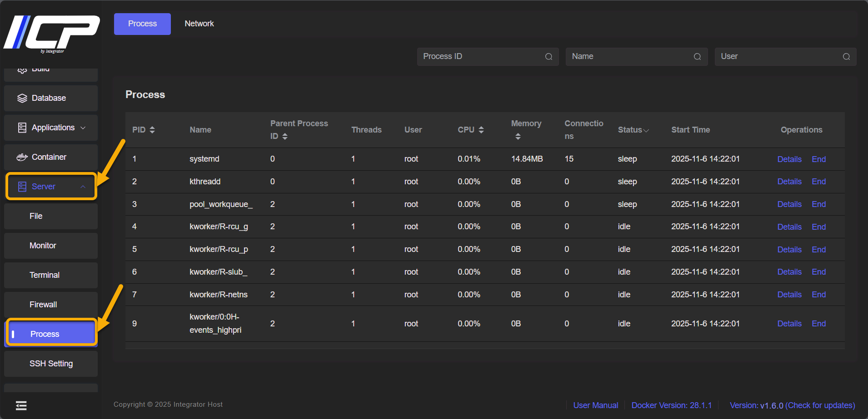Click the search icon in User field
This screenshot has width=868, height=419.
(846, 57)
